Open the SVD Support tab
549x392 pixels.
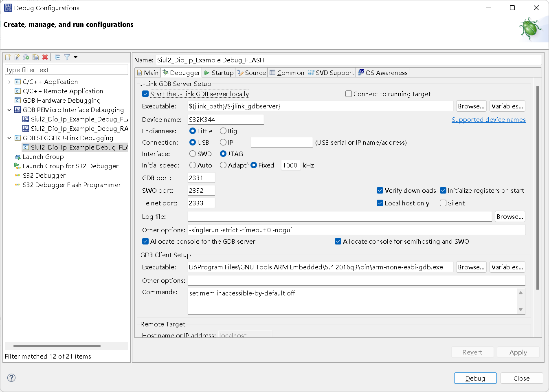[x=331, y=73]
